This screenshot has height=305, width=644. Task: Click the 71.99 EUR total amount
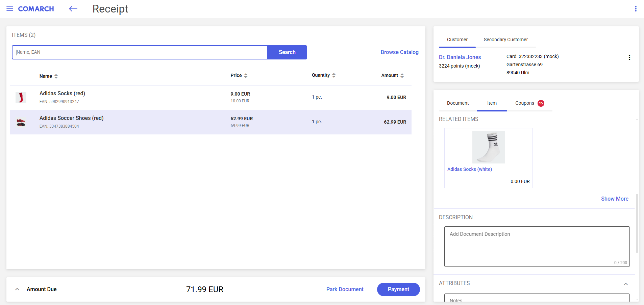205,289
